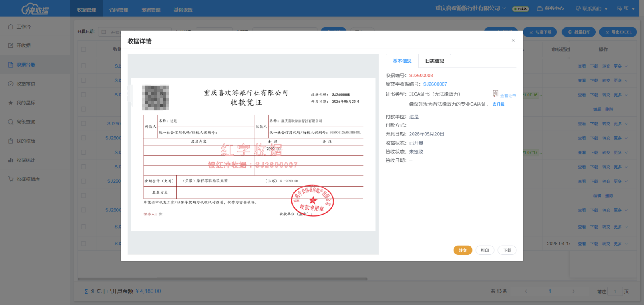
Task: Check the row dated 2026-04-14
Action: click(x=83, y=244)
